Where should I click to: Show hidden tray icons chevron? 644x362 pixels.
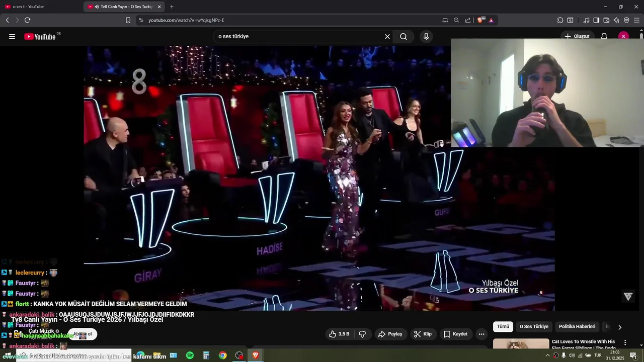547,355
